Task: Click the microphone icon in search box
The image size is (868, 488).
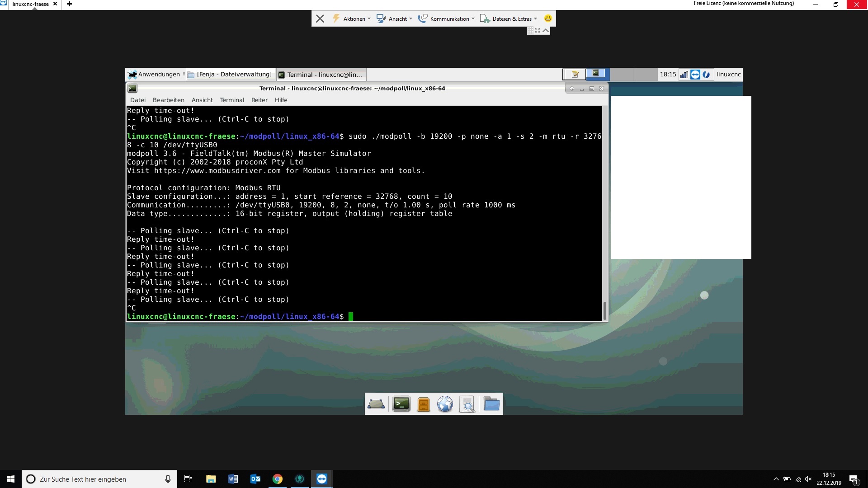Action: (168, 479)
